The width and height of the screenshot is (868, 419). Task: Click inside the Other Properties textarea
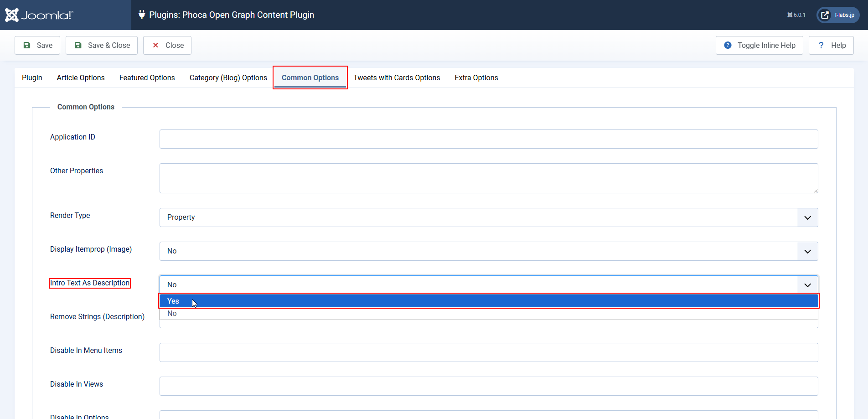tap(488, 178)
